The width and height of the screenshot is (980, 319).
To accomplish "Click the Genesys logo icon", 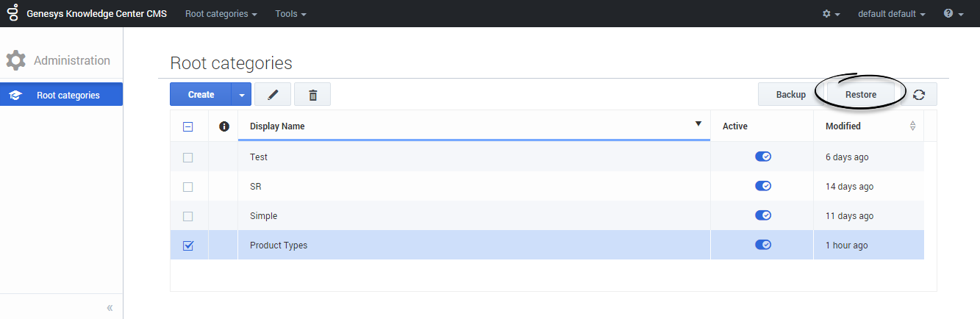I will [x=12, y=13].
